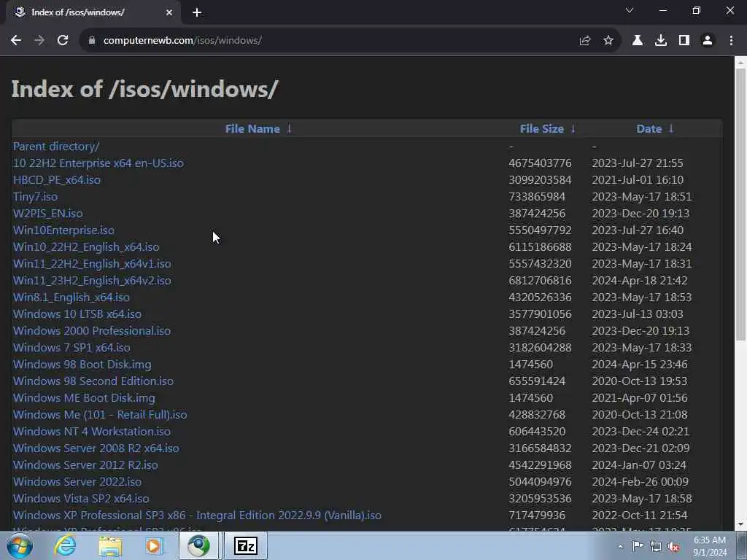
Task: Click the browser taskbar button
Action: (198, 545)
